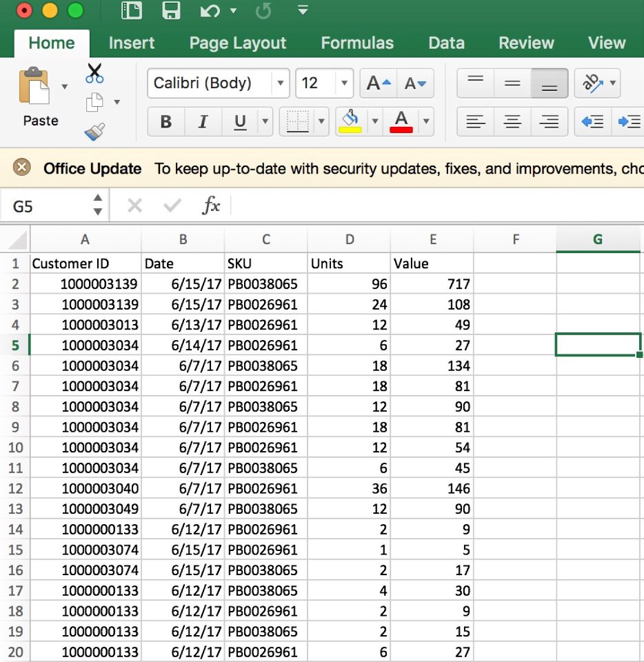Toggle Italic formatting

tap(203, 122)
